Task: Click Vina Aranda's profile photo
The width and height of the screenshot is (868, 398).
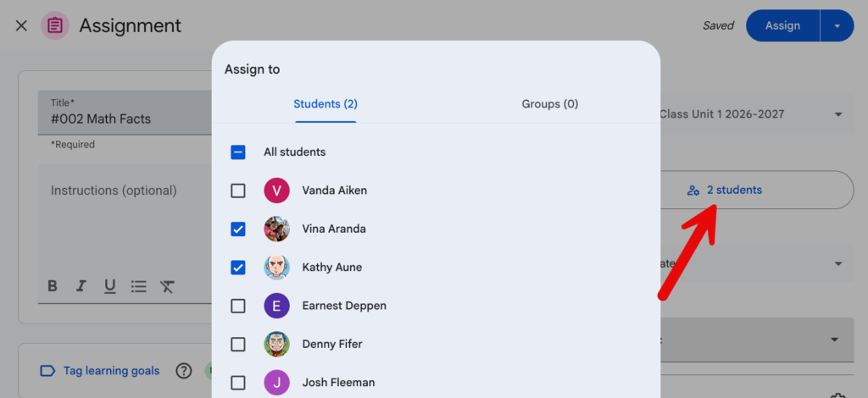Action: click(277, 229)
